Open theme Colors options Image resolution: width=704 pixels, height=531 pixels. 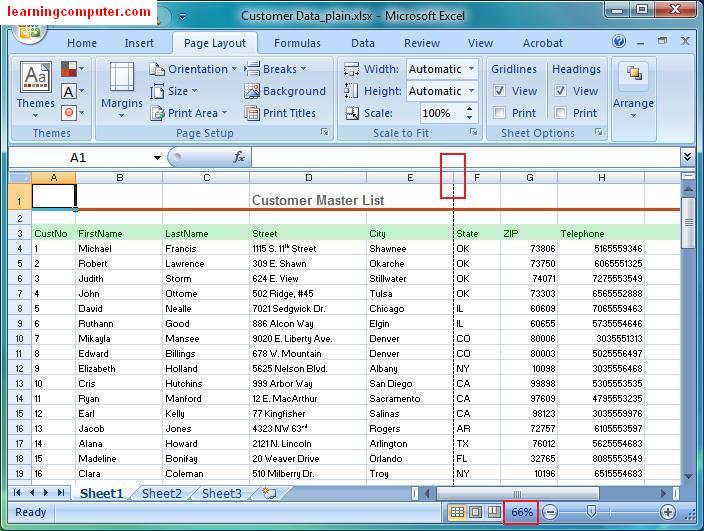tap(72, 69)
